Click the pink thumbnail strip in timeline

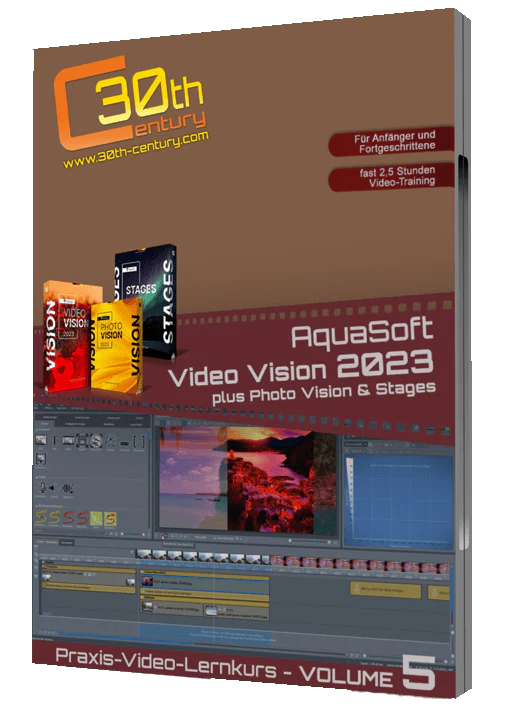[360, 563]
